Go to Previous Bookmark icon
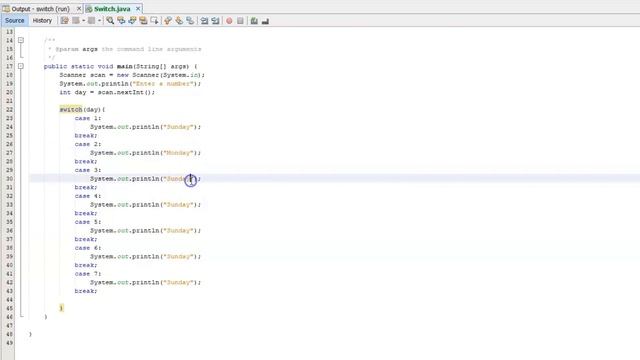Screen dimensions: 640x360 pos(168,20)
